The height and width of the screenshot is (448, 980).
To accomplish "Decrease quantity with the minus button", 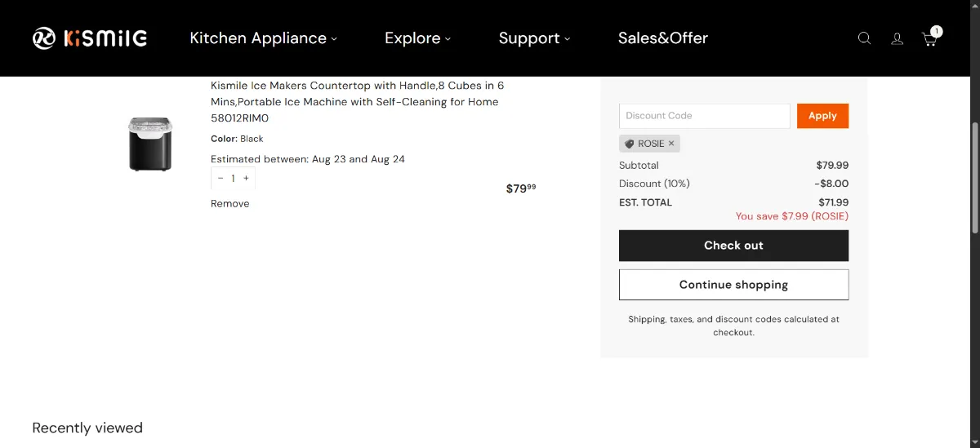I will [220, 178].
